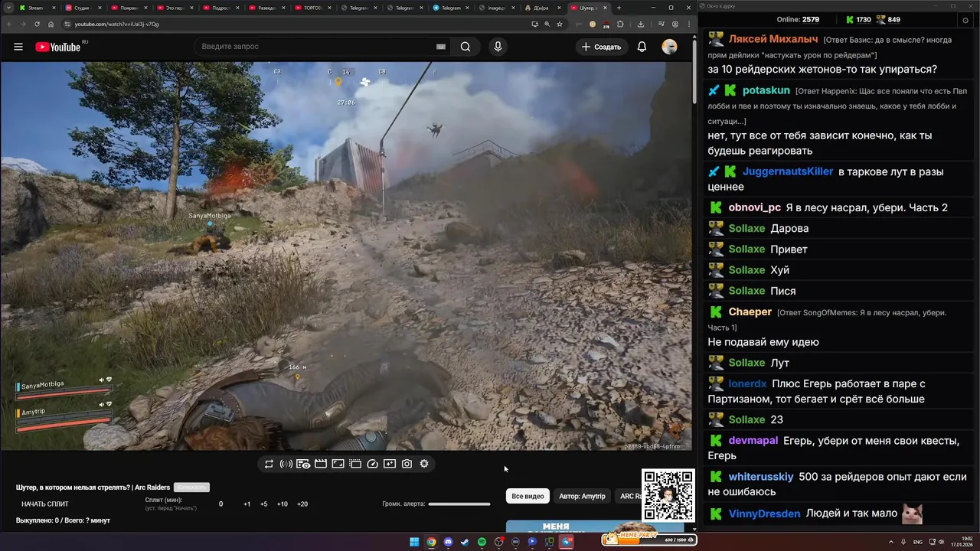The image size is (980, 551).
Task: Open the account avatar menu
Action: 669,47
